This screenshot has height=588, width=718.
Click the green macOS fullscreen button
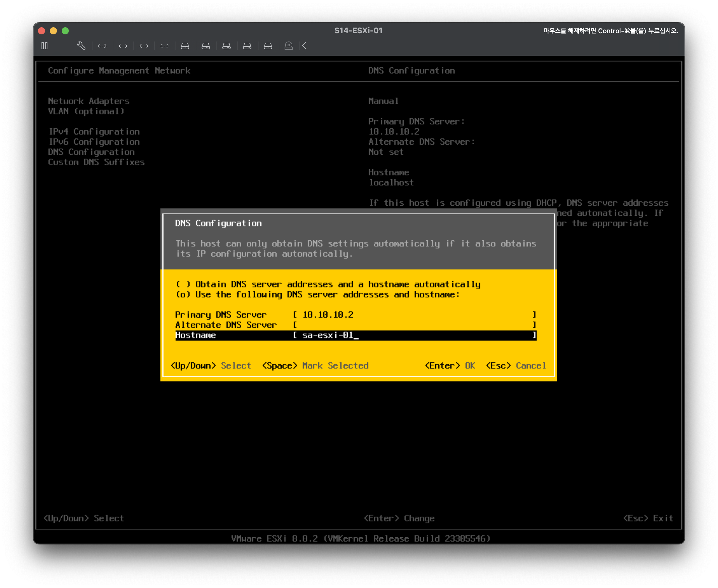tap(66, 31)
